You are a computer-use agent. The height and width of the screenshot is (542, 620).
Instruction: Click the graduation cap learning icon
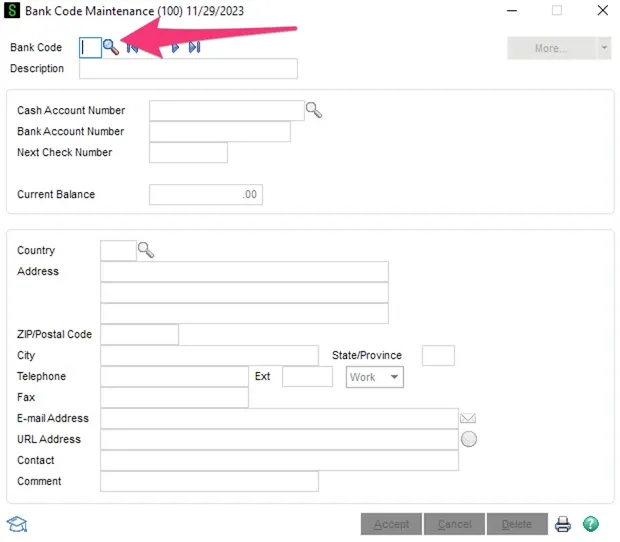pyautogui.click(x=17, y=524)
